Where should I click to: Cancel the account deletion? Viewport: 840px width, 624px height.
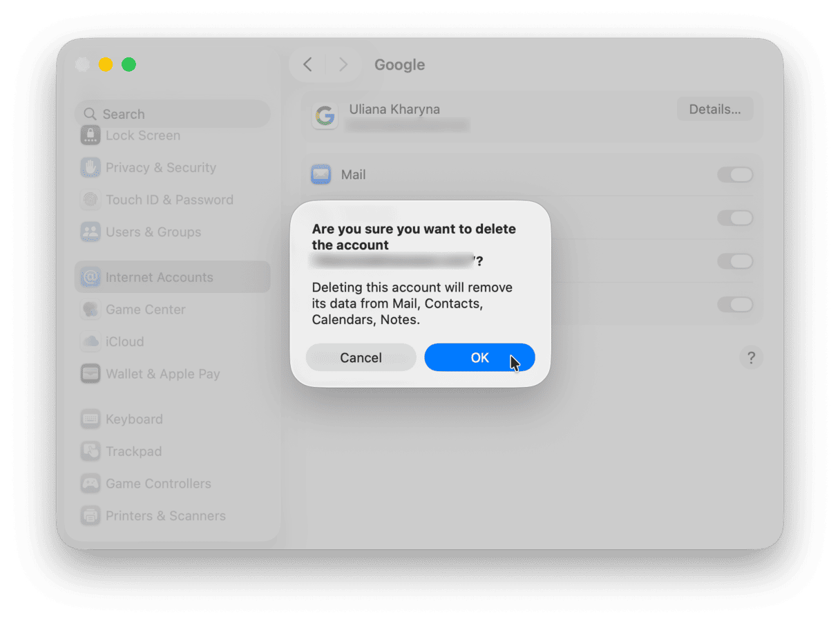(361, 357)
